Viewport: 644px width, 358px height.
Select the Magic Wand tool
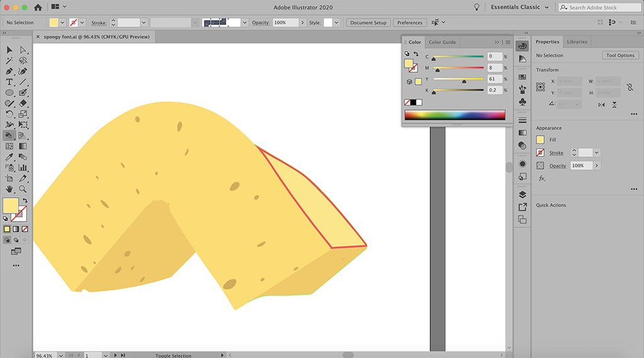pos(9,61)
